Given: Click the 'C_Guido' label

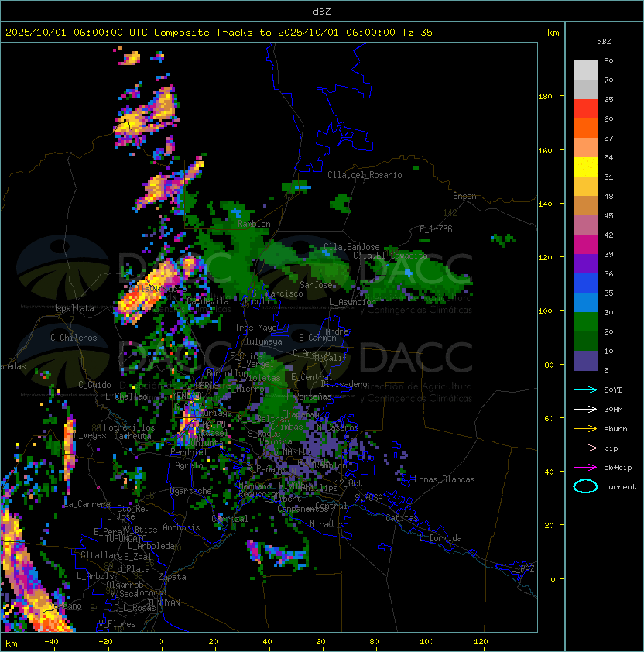Looking at the screenshot, I should [94, 385].
